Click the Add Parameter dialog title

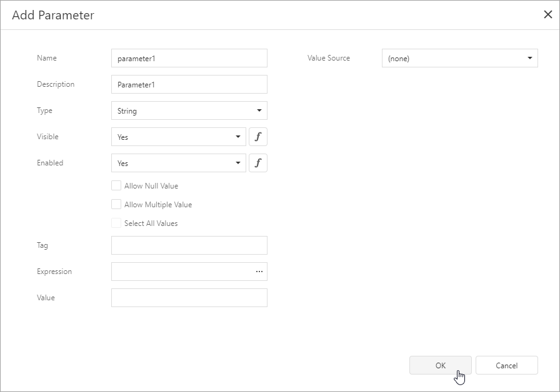(x=52, y=15)
